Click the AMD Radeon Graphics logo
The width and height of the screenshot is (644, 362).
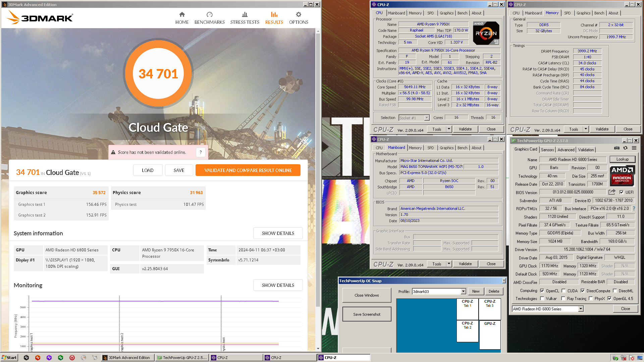tap(622, 176)
